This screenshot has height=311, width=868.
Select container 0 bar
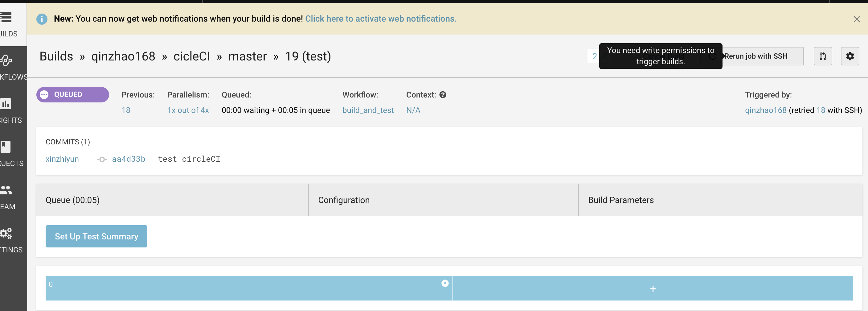click(249, 288)
